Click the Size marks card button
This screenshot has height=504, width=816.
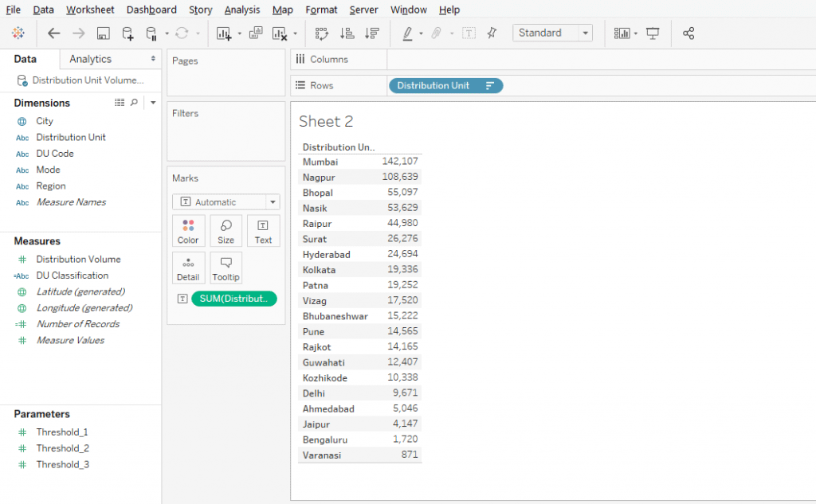(x=226, y=231)
